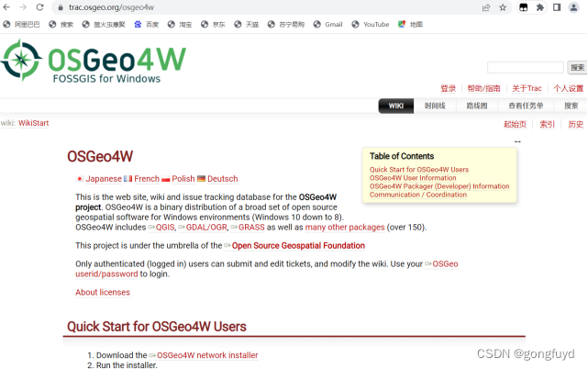
Task: Select the 查看任务单 tickets tab
Action: (x=526, y=106)
